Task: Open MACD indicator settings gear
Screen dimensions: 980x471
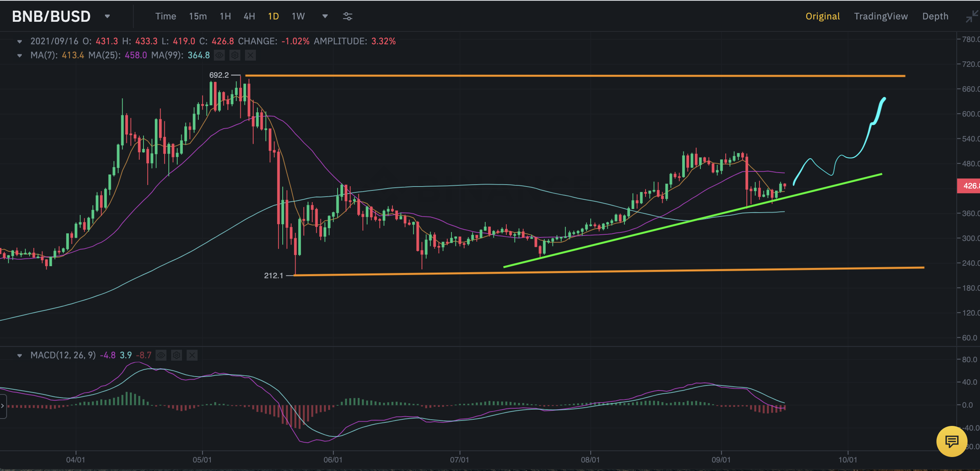Action: (x=177, y=355)
